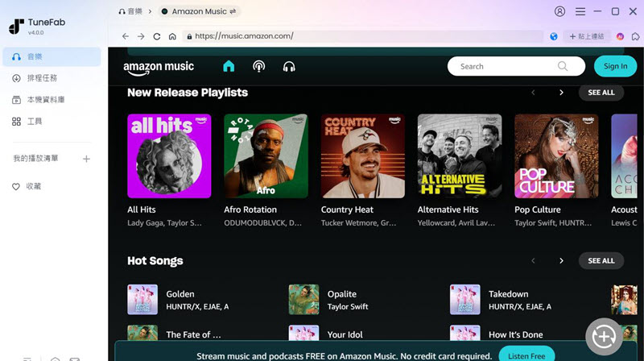This screenshot has width=644, height=361.
Task: Select 排程任務 in the sidebar
Action: tap(42, 78)
